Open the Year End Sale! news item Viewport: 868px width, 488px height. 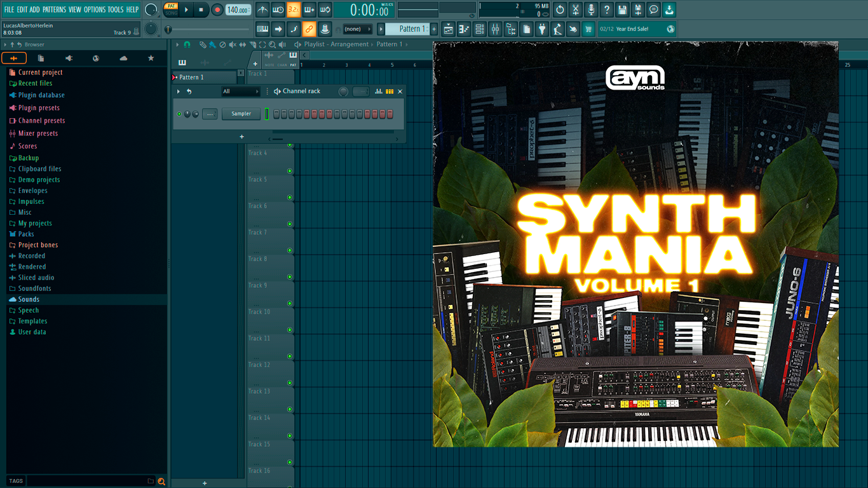tap(637, 29)
